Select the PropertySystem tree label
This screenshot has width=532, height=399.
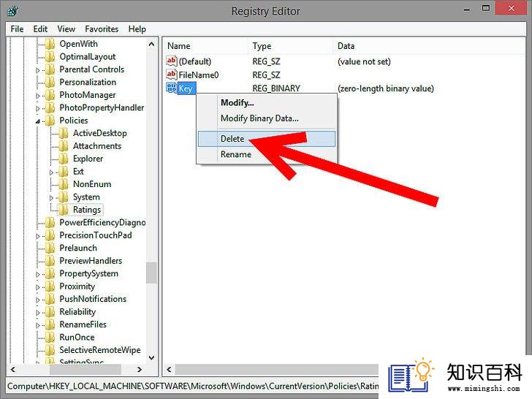pyautogui.click(x=89, y=273)
